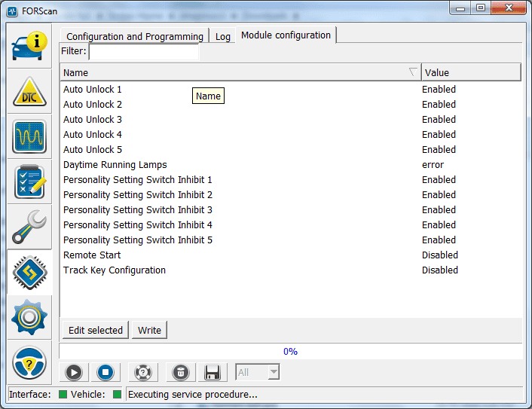This screenshot has width=532, height=409.
Task: Select Personality Setting Switch Inhibit 3
Action: (x=291, y=209)
